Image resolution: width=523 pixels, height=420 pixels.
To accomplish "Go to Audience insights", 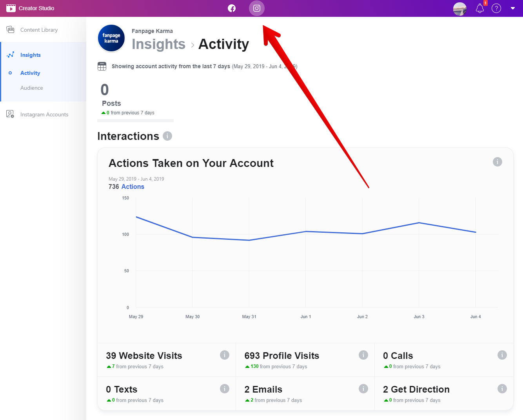I will pos(32,88).
